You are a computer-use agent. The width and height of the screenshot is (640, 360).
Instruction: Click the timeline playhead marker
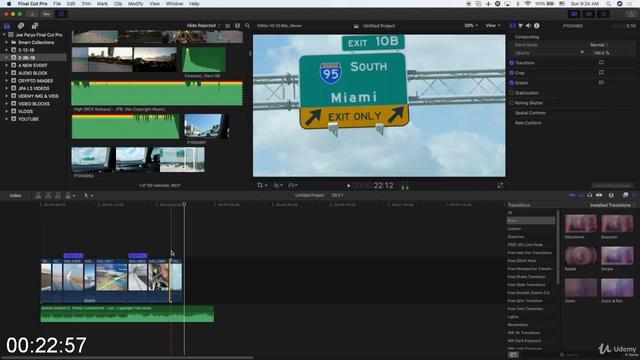[x=184, y=204]
